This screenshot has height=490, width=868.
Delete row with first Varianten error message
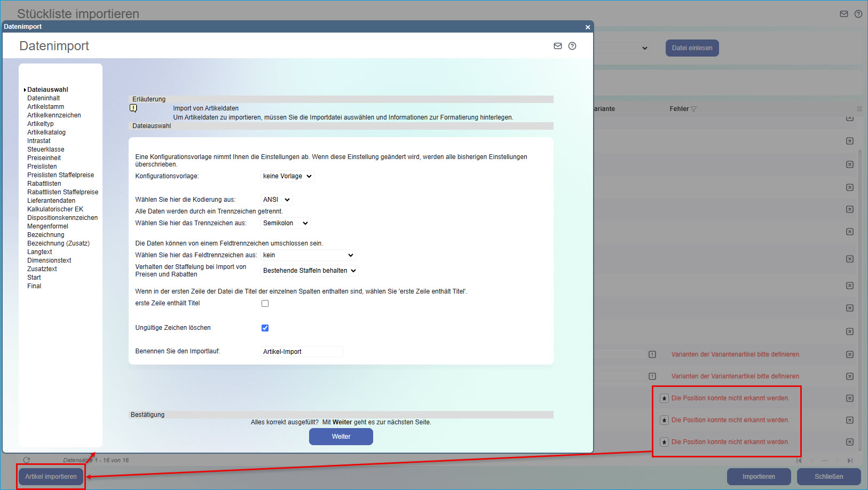850,354
